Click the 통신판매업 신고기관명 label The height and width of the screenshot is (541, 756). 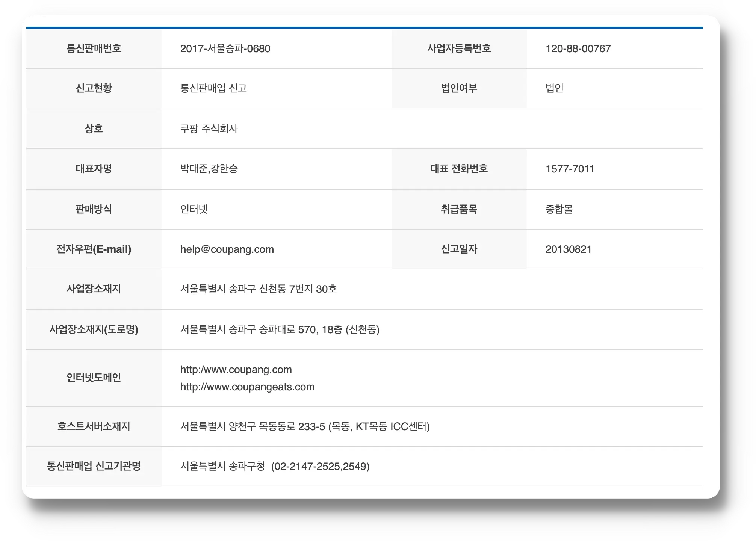(x=94, y=466)
